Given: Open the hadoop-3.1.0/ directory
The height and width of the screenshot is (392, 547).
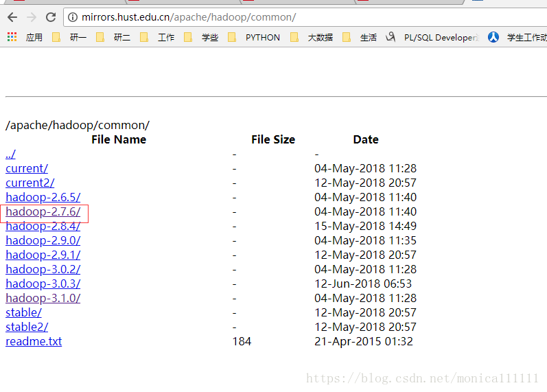Looking at the screenshot, I should point(43,298).
